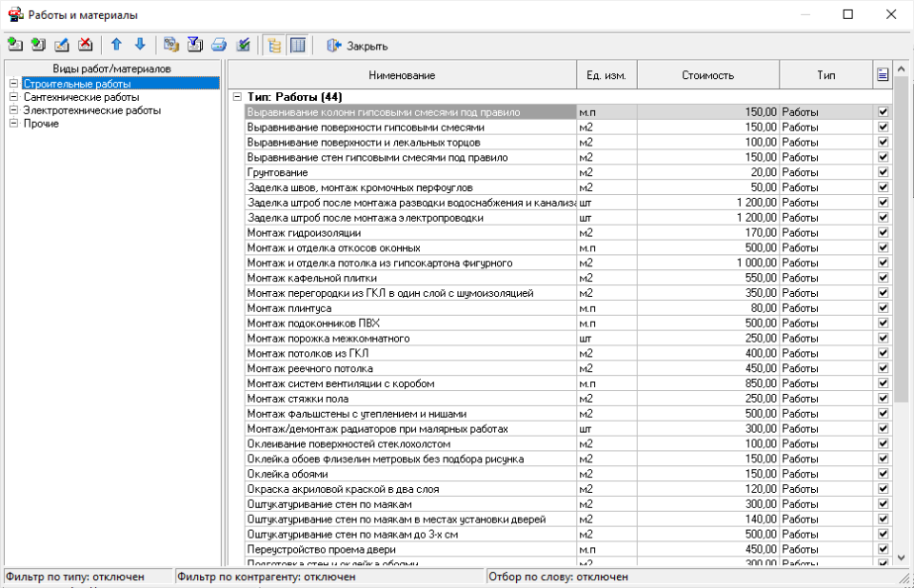The width and height of the screenshot is (914, 588).
Task: Click the delete record red X icon
Action: (x=86, y=45)
